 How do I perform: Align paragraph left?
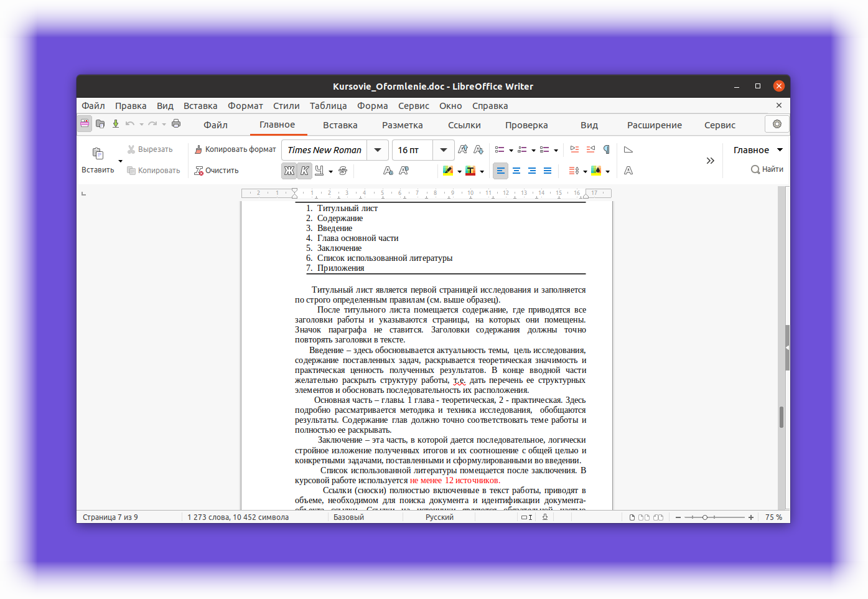point(501,171)
